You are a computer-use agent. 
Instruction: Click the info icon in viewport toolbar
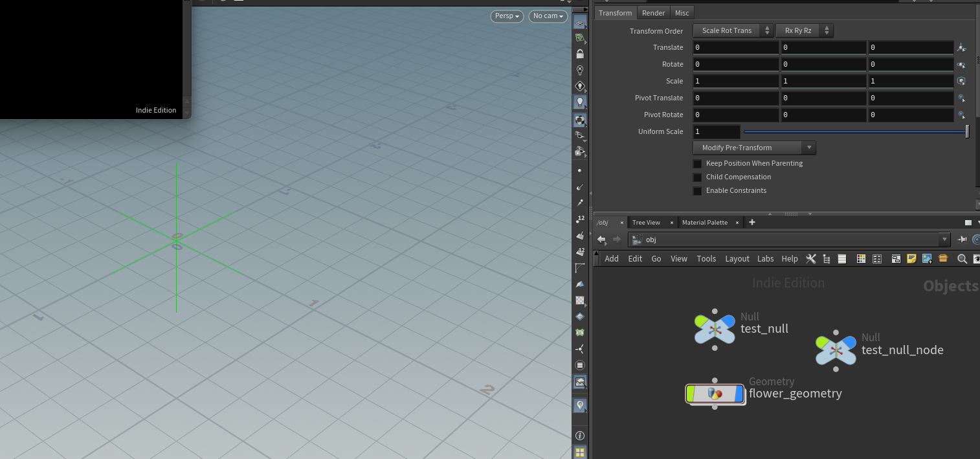pyautogui.click(x=580, y=436)
